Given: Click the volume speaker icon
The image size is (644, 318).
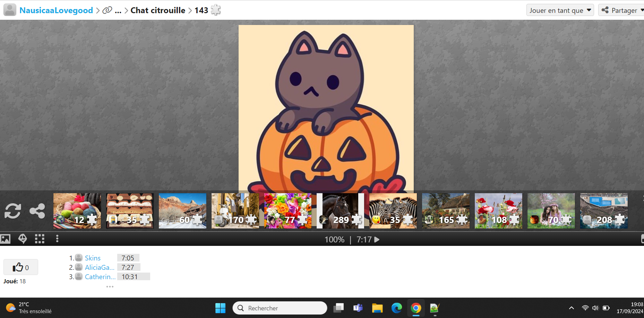Looking at the screenshot, I should [x=595, y=308].
